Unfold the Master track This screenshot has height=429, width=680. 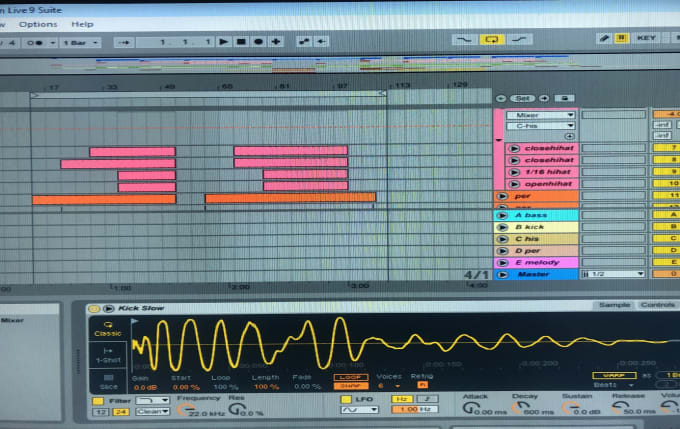tap(502, 275)
